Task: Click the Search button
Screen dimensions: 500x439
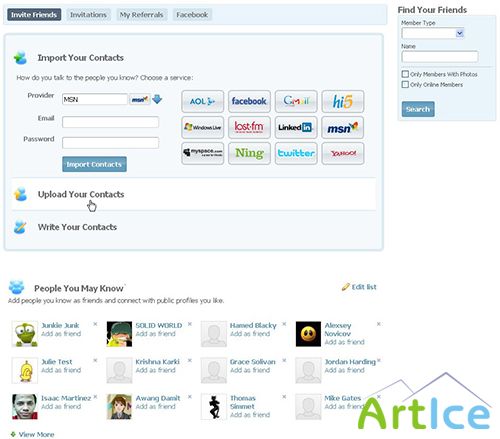Action: tap(418, 109)
